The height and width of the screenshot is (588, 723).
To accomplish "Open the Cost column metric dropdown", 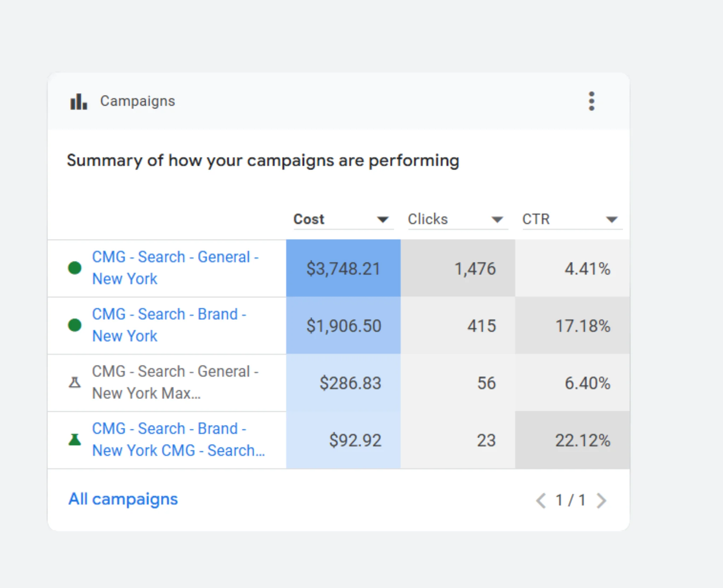I will click(383, 220).
